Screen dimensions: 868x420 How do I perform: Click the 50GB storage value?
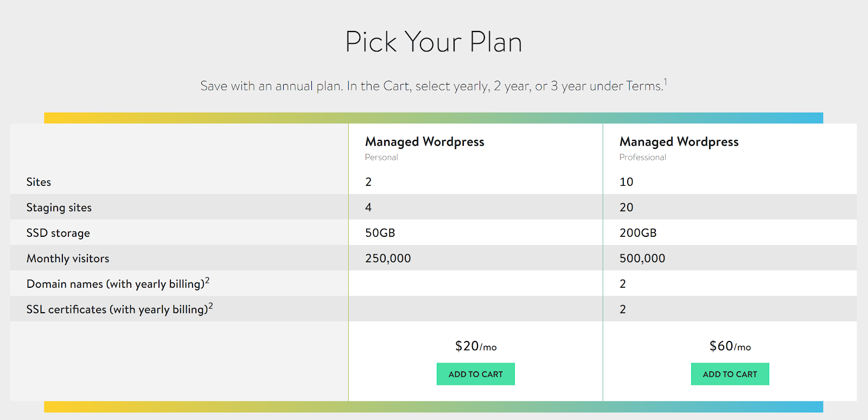380,233
